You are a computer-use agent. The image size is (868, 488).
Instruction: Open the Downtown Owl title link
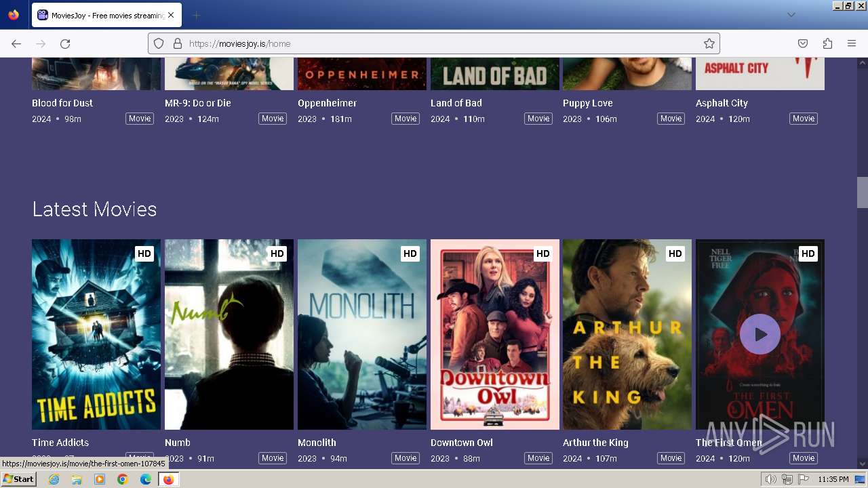click(462, 443)
